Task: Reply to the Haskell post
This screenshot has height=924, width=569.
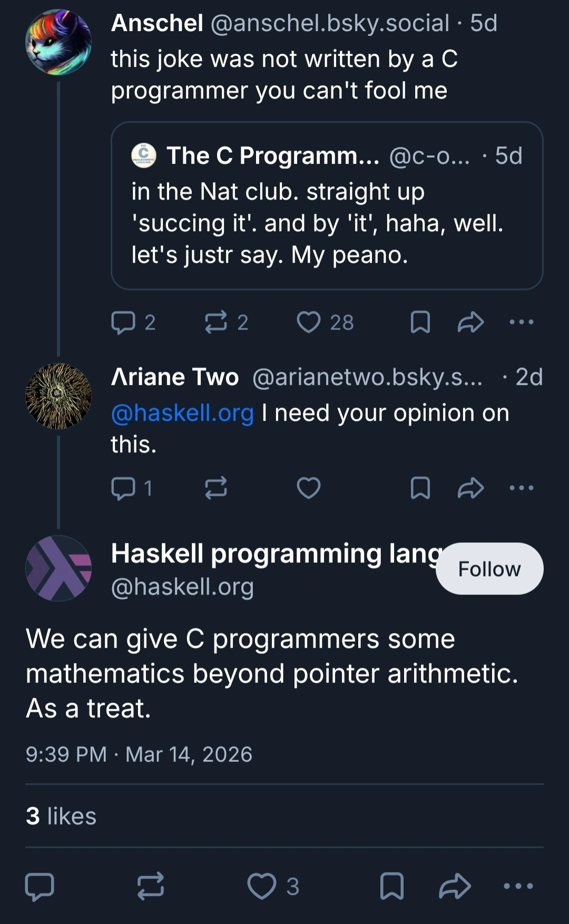Action: tap(40, 887)
